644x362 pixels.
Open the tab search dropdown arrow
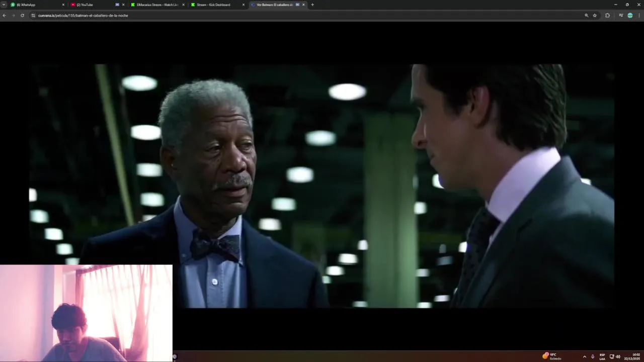click(4, 5)
